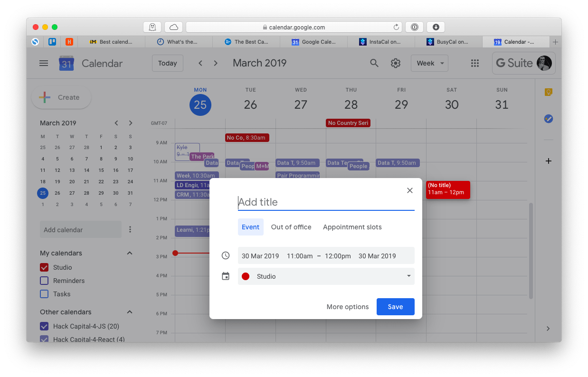Uncheck the Studio calendar checkbox

44,267
